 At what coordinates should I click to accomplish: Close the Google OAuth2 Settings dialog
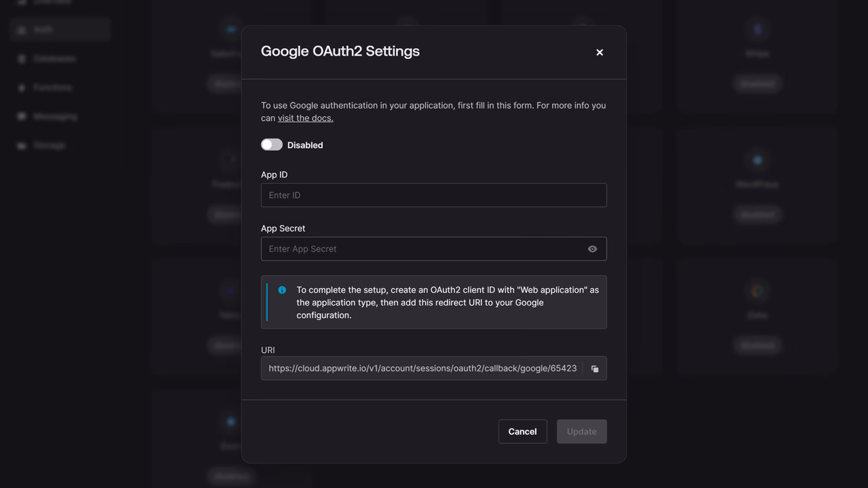click(599, 52)
